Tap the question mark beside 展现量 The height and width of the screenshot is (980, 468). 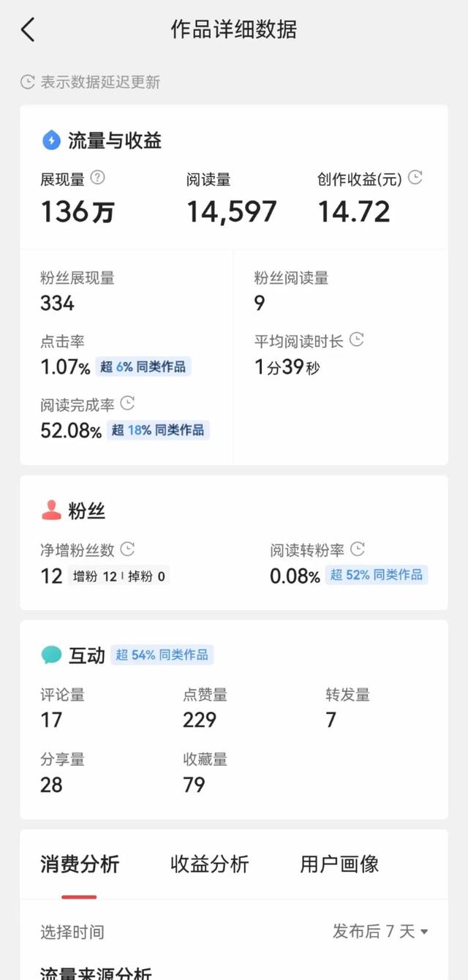pos(98,178)
